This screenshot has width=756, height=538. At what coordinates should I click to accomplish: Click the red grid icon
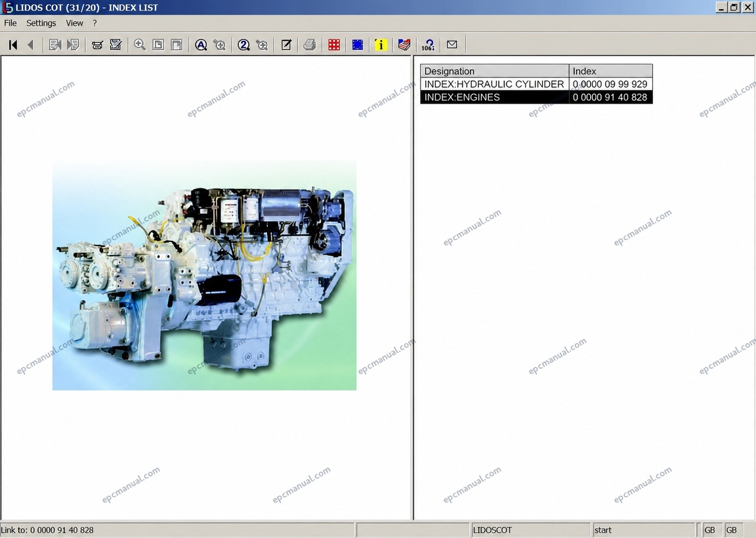pyautogui.click(x=333, y=45)
